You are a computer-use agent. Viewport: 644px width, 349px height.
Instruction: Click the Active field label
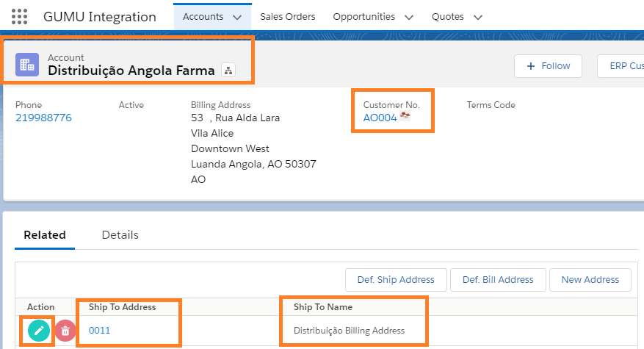coord(131,105)
